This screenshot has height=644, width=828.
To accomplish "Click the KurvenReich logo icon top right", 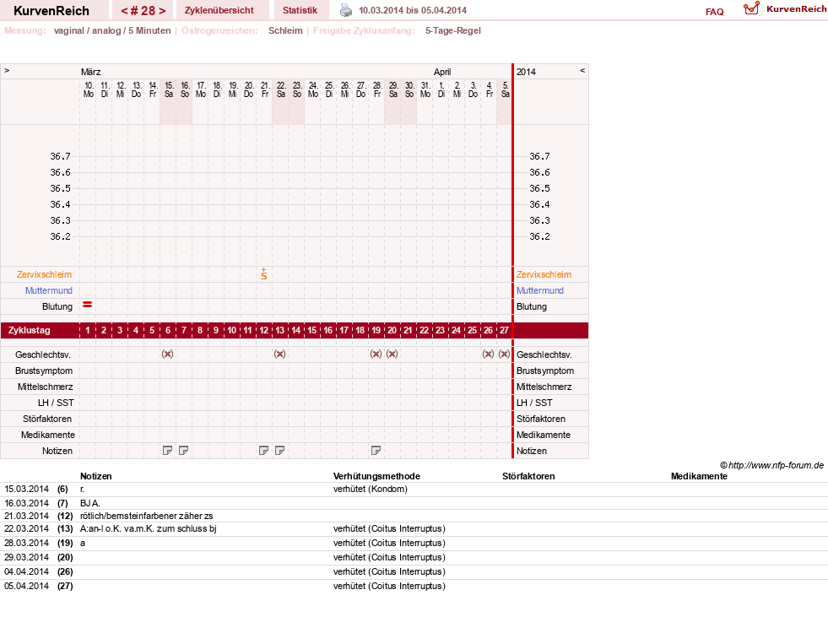I will coord(751,8).
